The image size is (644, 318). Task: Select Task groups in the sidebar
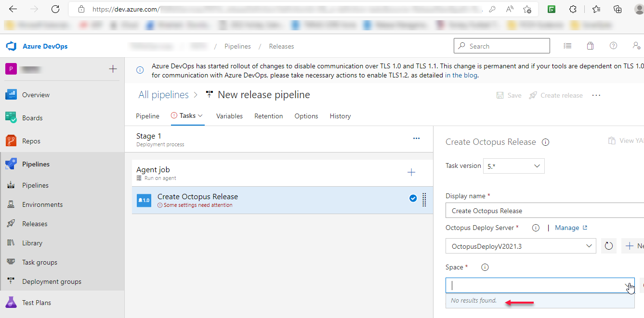[39, 262]
